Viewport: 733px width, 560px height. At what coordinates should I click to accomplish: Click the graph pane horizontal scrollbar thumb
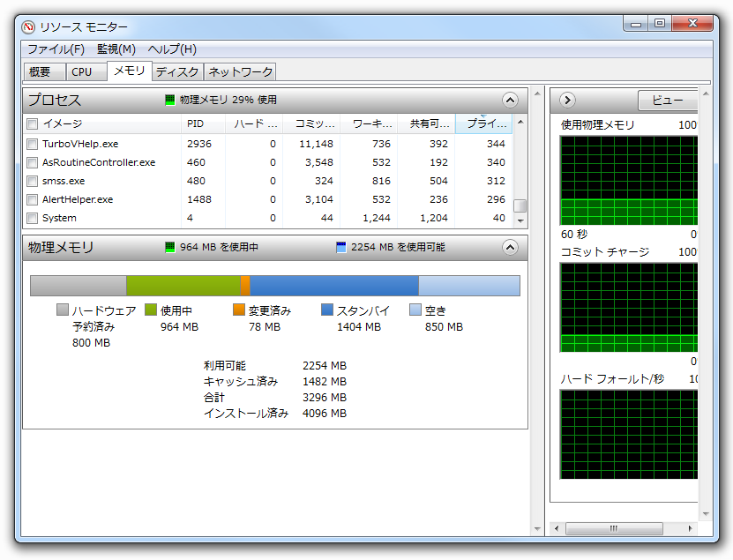click(613, 528)
